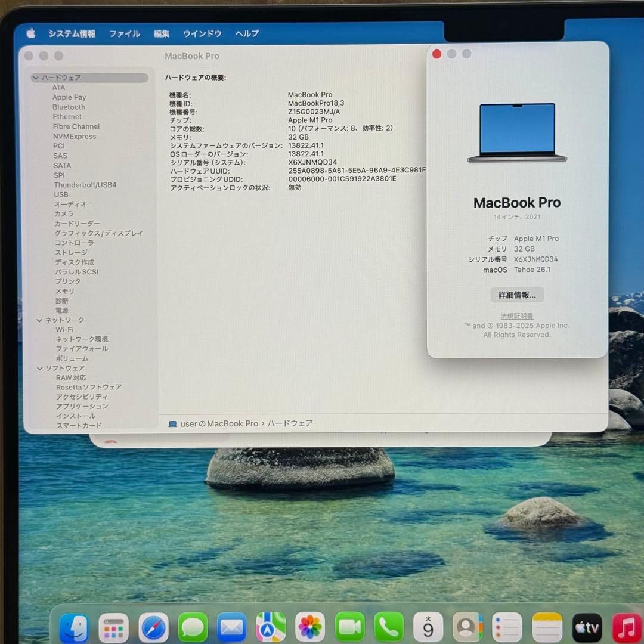The height and width of the screenshot is (644, 644).
Task: Open the 編集 menu
Action: [162, 33]
